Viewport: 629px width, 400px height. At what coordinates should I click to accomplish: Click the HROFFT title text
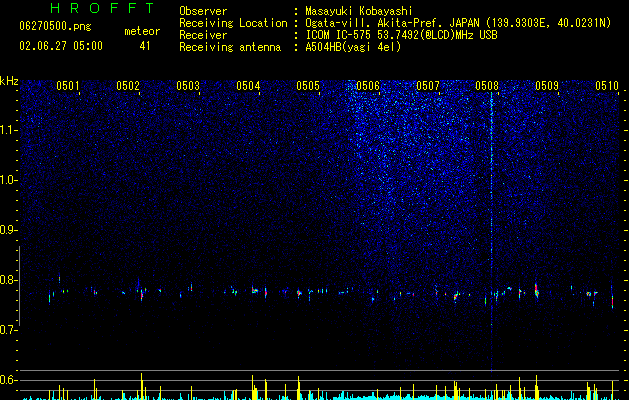[x=103, y=8]
